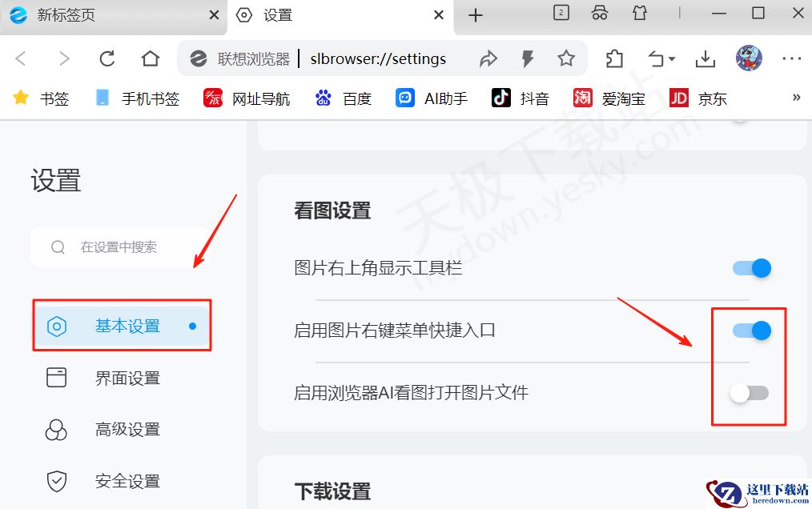Click the 看图设置 section heading
This screenshot has width=812, height=509.
[332, 210]
